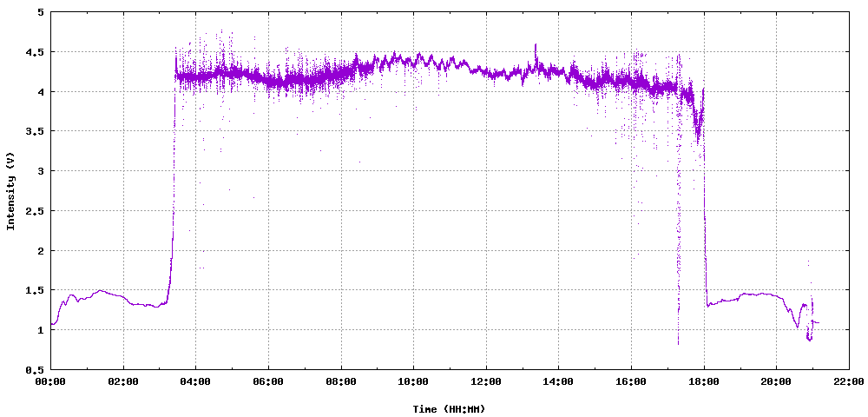This screenshot has width=868, height=417.
Task: Click the 'Intensity (V)' y-axis title
Action: tap(10, 193)
